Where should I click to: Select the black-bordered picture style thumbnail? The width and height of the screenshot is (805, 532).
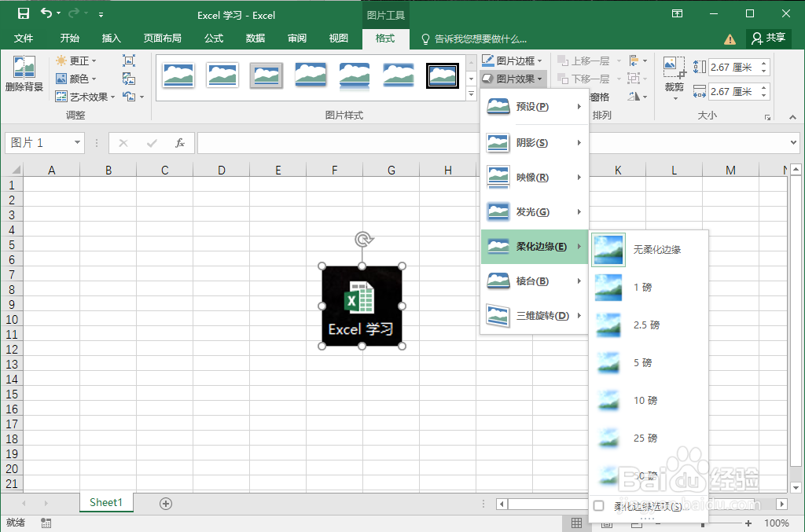[443, 75]
